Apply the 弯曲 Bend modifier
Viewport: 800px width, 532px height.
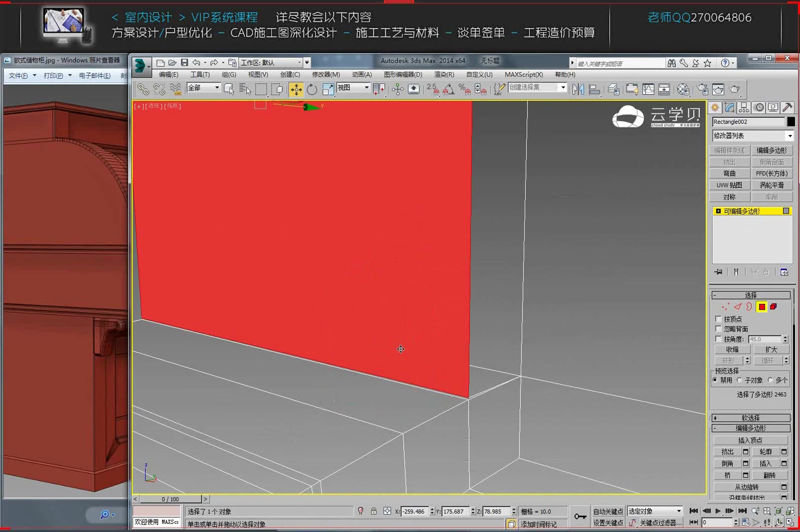[x=730, y=173]
